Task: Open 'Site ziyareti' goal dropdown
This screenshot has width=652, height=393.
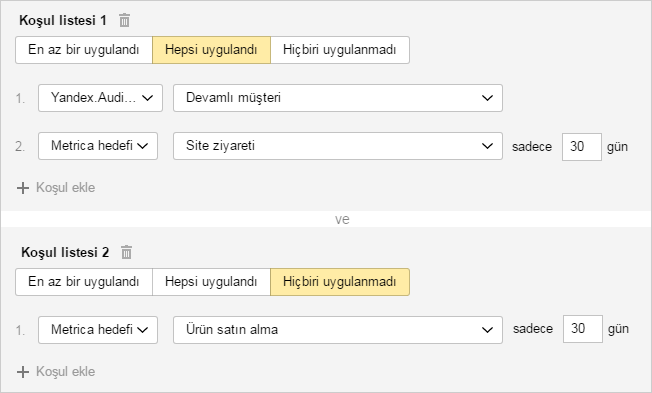Action: 338,146
